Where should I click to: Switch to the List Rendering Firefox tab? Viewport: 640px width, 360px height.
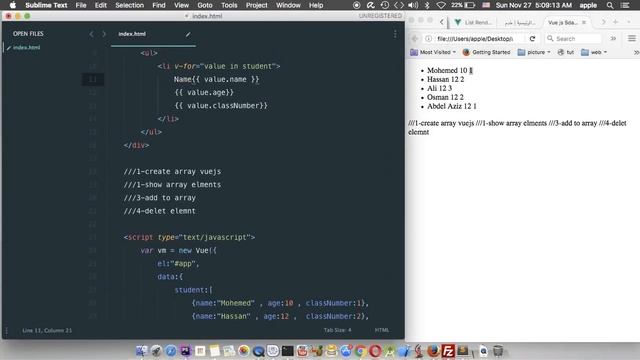tap(473, 22)
